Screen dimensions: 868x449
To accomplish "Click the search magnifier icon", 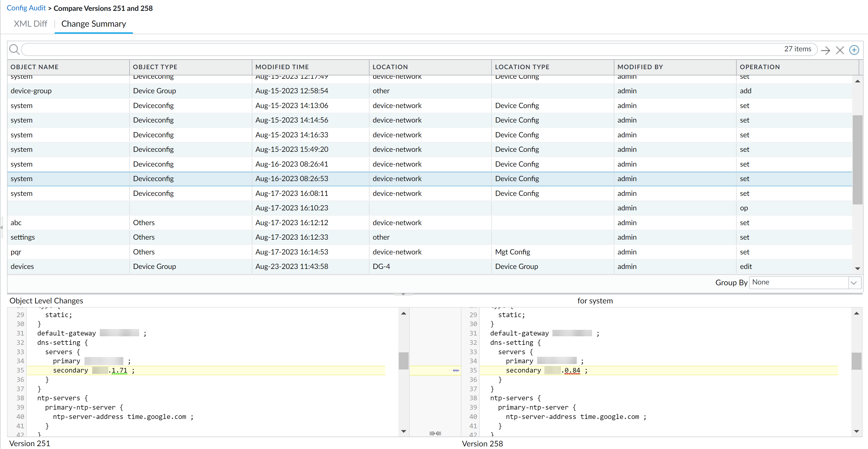I will click(14, 49).
